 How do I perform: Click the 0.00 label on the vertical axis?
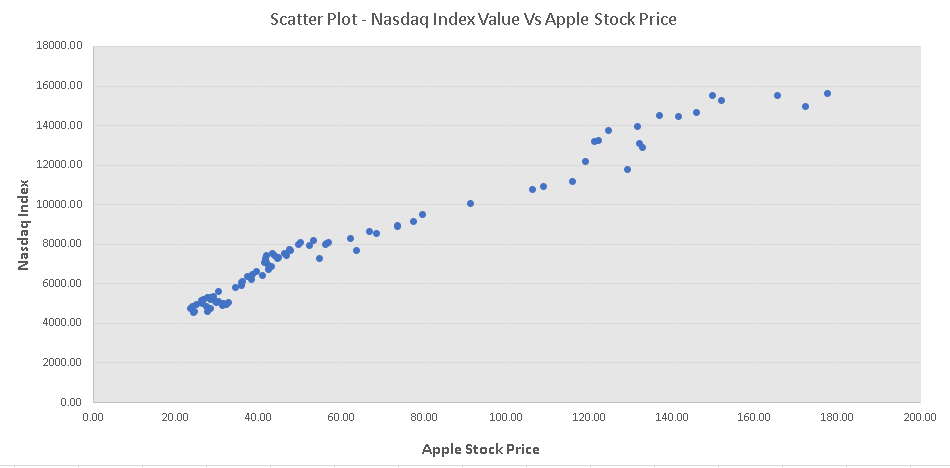pos(70,402)
